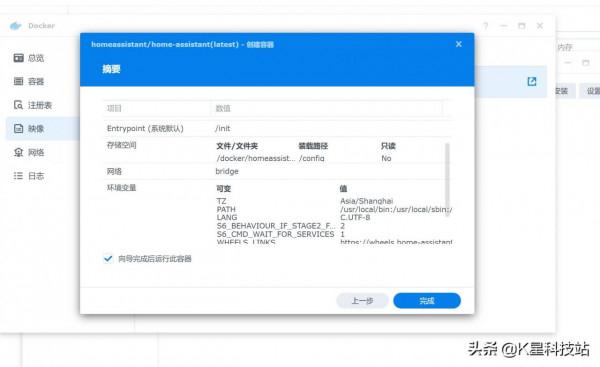Click the TZ variable name
This screenshot has width=600, height=367.
click(222, 201)
